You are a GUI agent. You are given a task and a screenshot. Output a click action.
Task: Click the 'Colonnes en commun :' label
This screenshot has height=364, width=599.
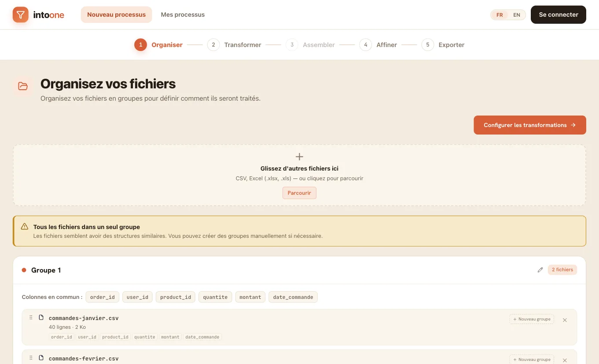coord(52,297)
